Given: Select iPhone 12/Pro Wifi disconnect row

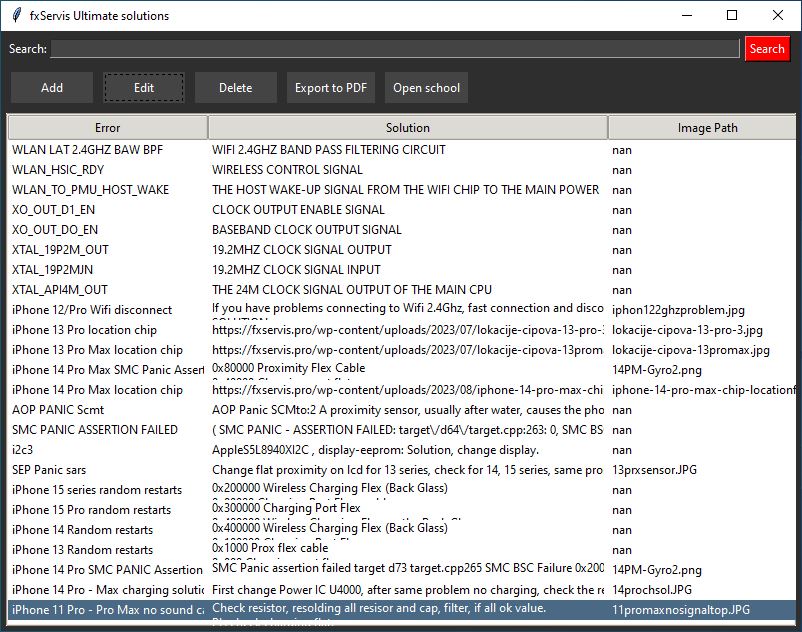Looking at the screenshot, I should (402, 310).
